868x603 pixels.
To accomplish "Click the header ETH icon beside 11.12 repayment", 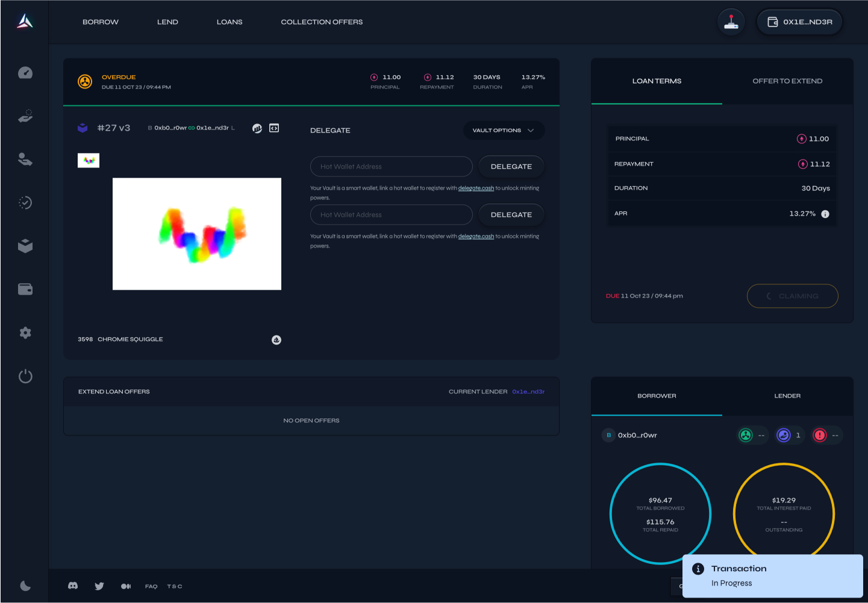I will [x=428, y=77].
